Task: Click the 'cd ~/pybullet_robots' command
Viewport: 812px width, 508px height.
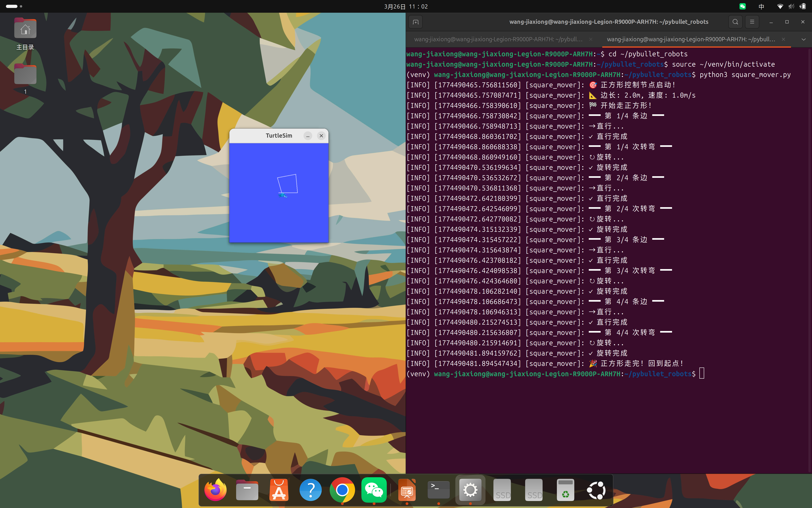Action: (648, 54)
